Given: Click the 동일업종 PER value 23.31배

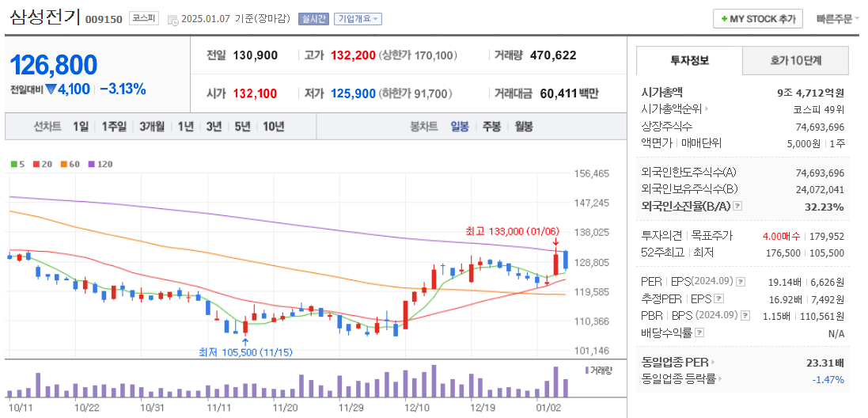Looking at the screenshot, I should (825, 363).
